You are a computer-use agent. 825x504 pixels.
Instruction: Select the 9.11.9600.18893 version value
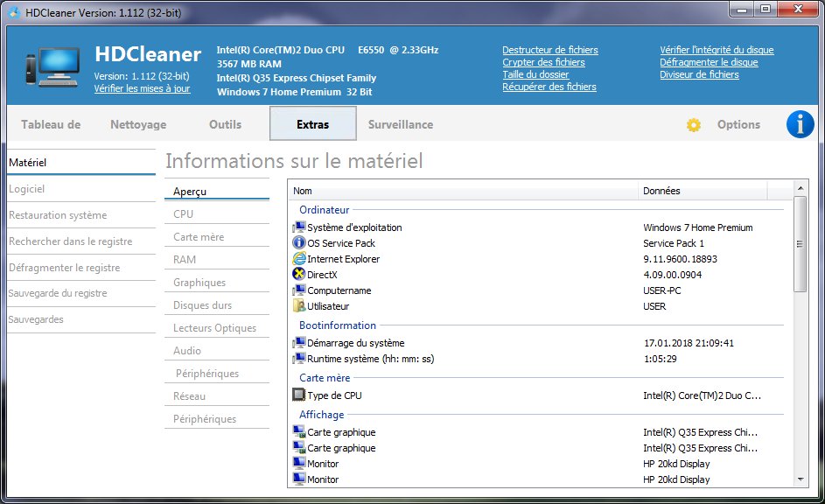(680, 259)
